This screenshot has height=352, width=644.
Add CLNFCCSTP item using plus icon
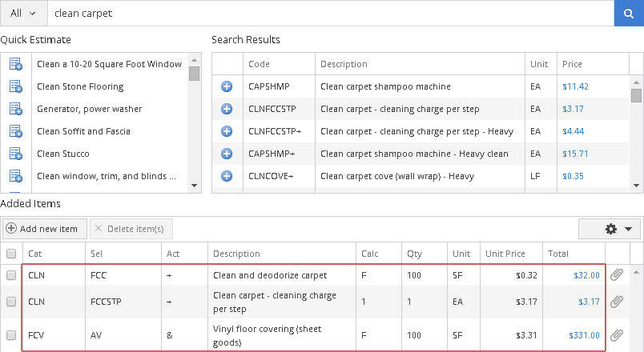227,109
